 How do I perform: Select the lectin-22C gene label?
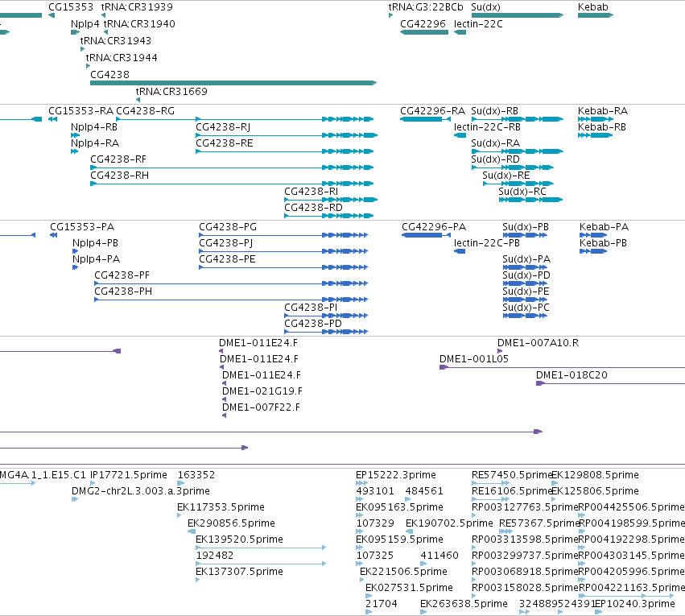point(478,24)
